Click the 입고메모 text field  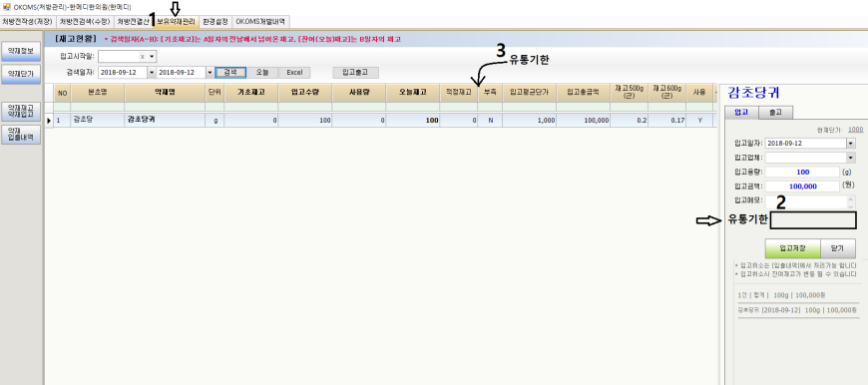pyautogui.click(x=806, y=201)
